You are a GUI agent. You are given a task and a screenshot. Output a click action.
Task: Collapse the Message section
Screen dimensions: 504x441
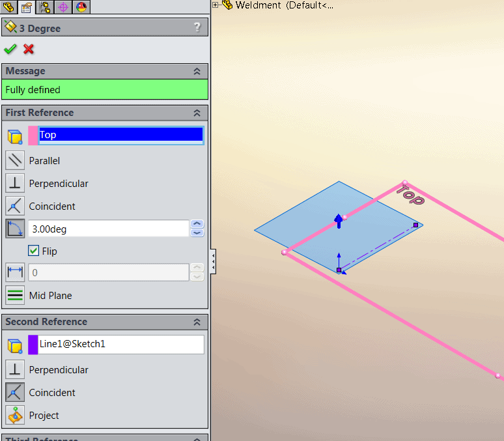tap(197, 71)
